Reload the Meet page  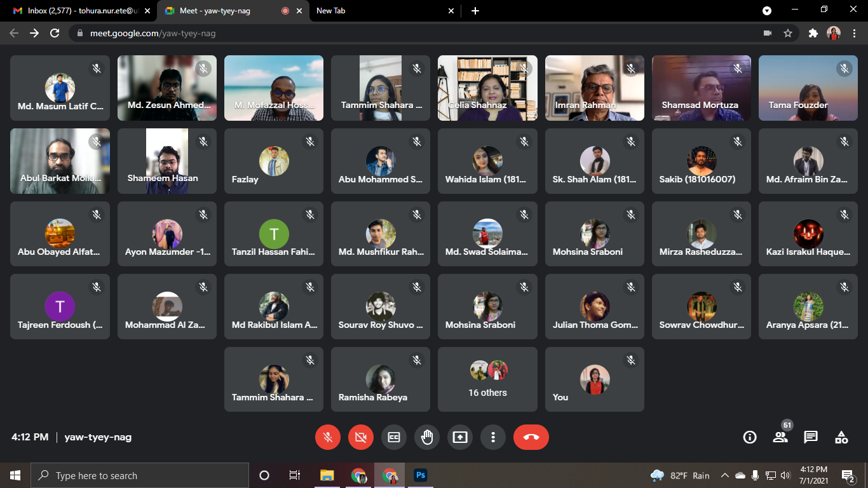coord(55,33)
